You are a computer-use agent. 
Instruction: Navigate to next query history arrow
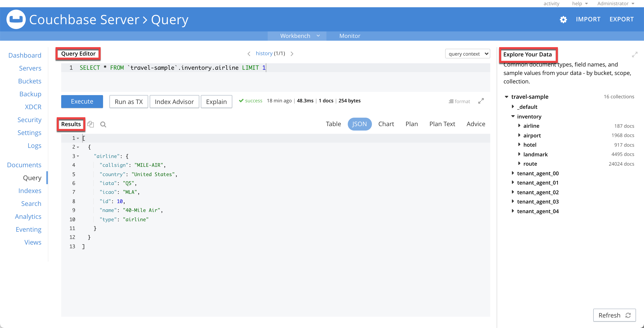292,53
